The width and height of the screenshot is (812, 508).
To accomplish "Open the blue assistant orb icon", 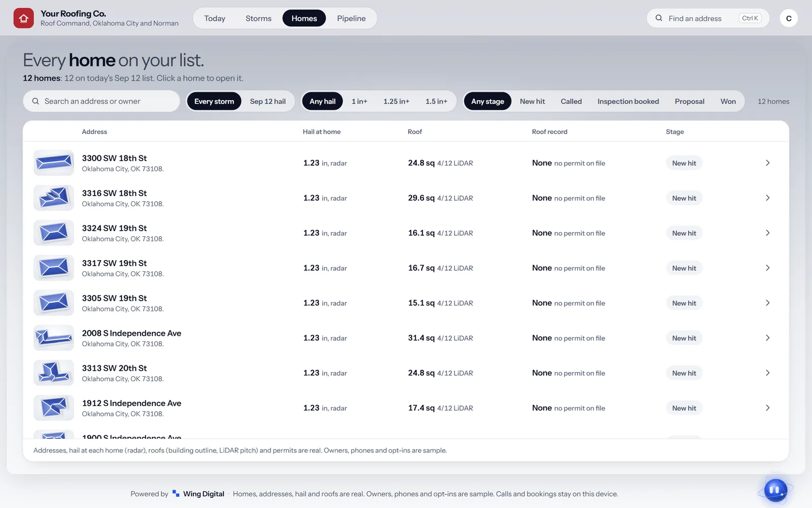I will (775, 490).
